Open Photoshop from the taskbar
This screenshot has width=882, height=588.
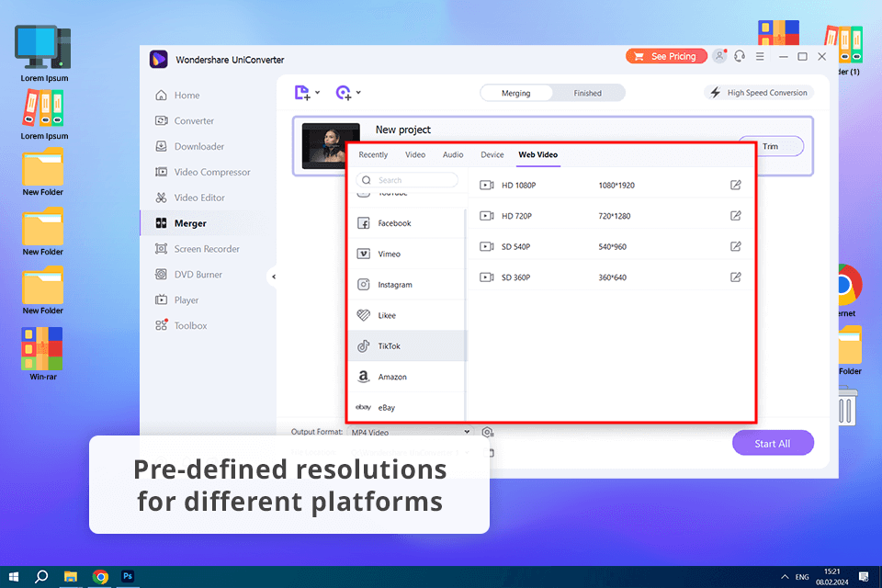pyautogui.click(x=128, y=577)
